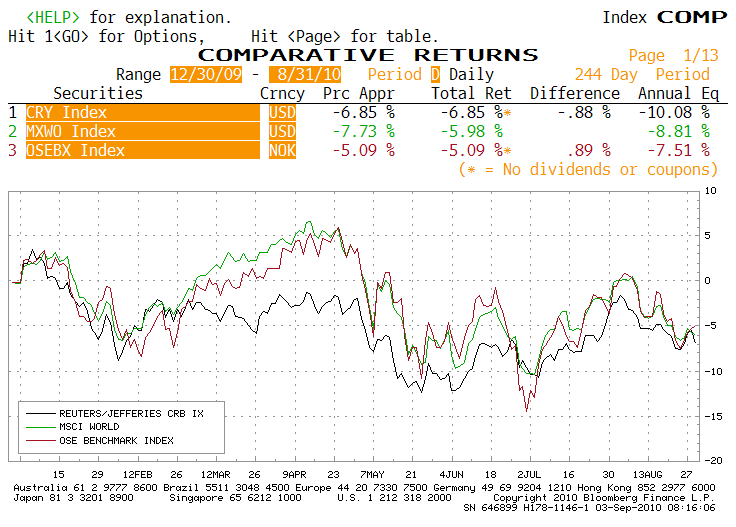Select the CRY Index security field

tap(143, 112)
